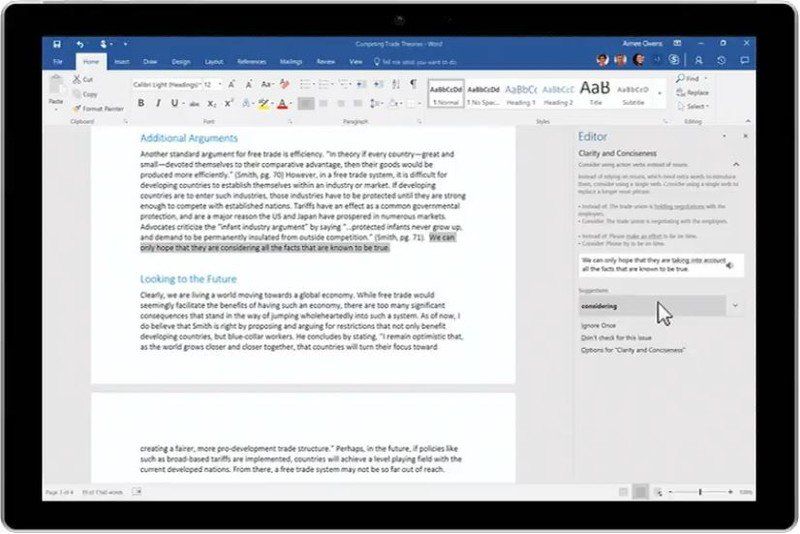Click the Skype icon in the header
The image size is (800, 534).
tap(674, 60)
